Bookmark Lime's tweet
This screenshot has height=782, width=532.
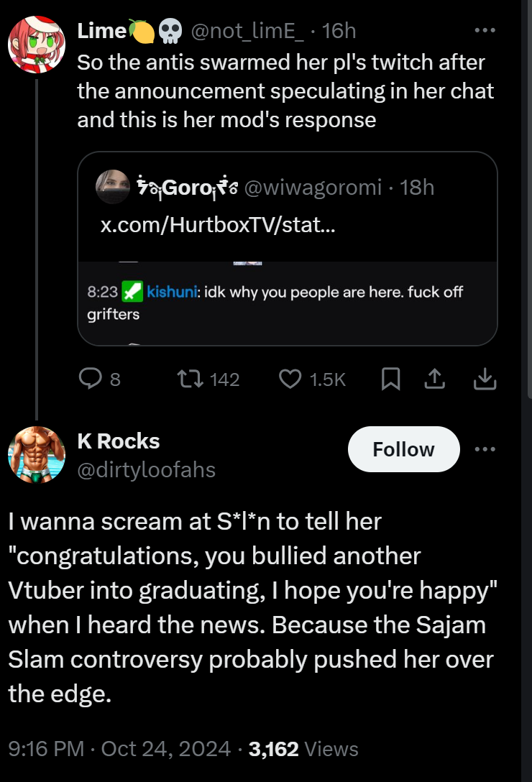391,379
